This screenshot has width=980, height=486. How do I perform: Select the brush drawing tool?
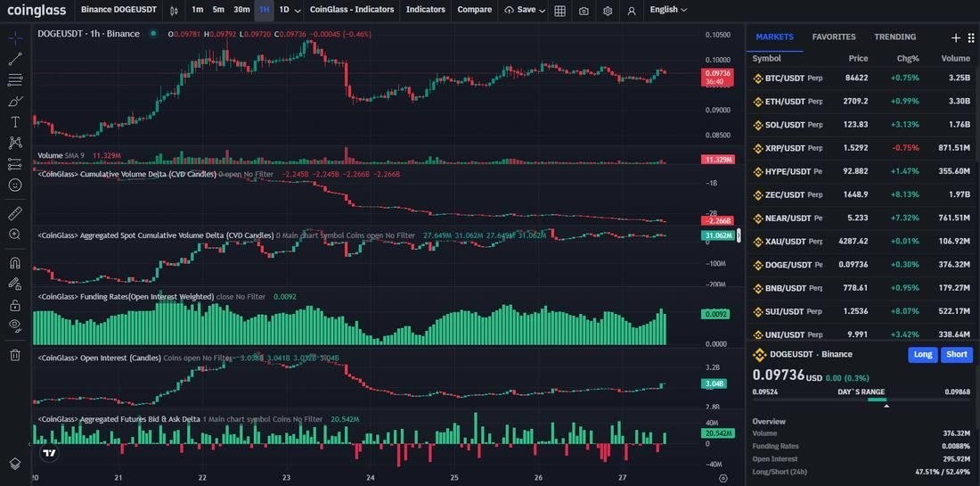click(15, 101)
